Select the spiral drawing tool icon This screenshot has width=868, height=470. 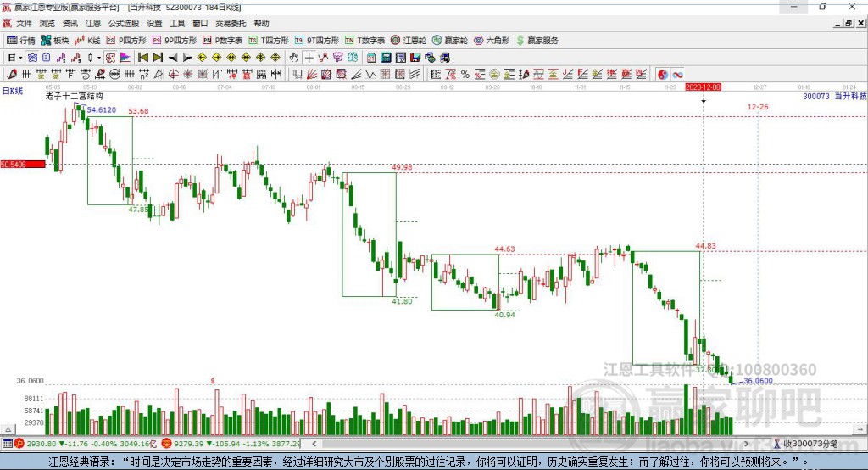tap(86, 75)
